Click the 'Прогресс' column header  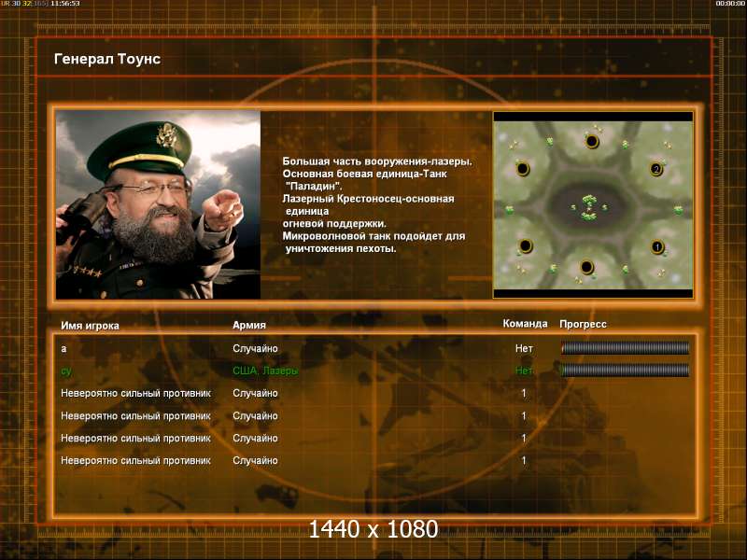(583, 324)
